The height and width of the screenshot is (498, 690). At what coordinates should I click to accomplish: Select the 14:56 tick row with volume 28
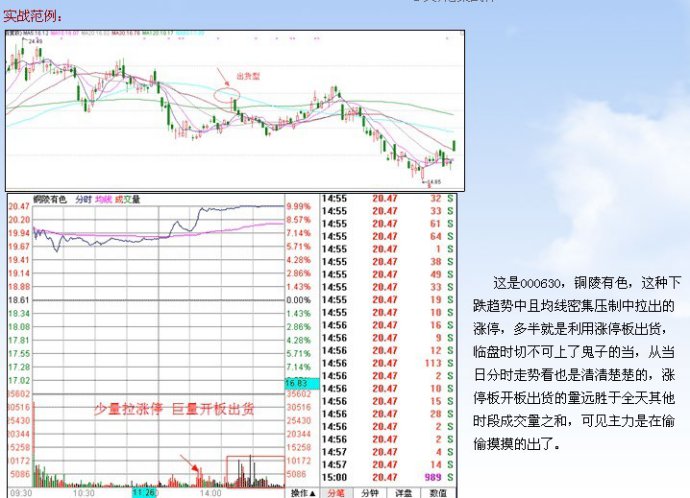(x=387, y=414)
